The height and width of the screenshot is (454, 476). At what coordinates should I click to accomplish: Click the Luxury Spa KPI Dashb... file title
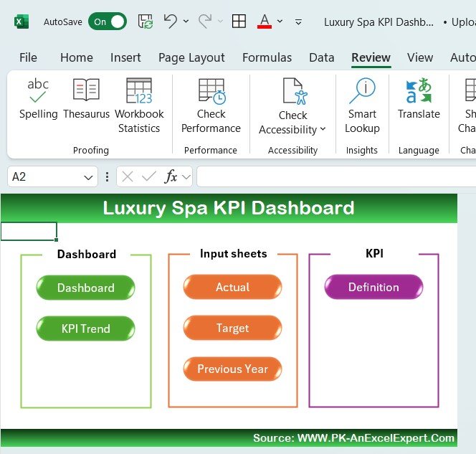379,22
